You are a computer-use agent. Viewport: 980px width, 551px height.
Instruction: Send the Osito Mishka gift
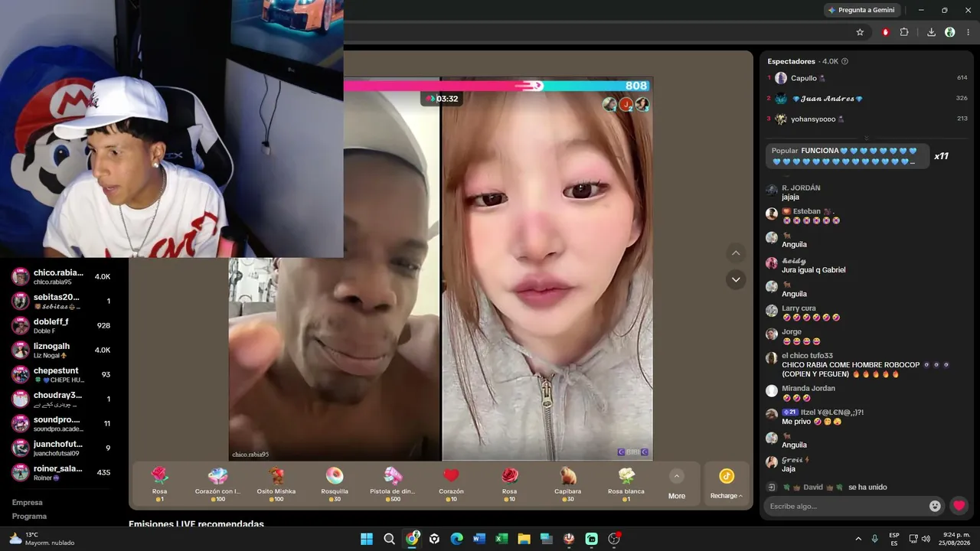click(x=276, y=484)
